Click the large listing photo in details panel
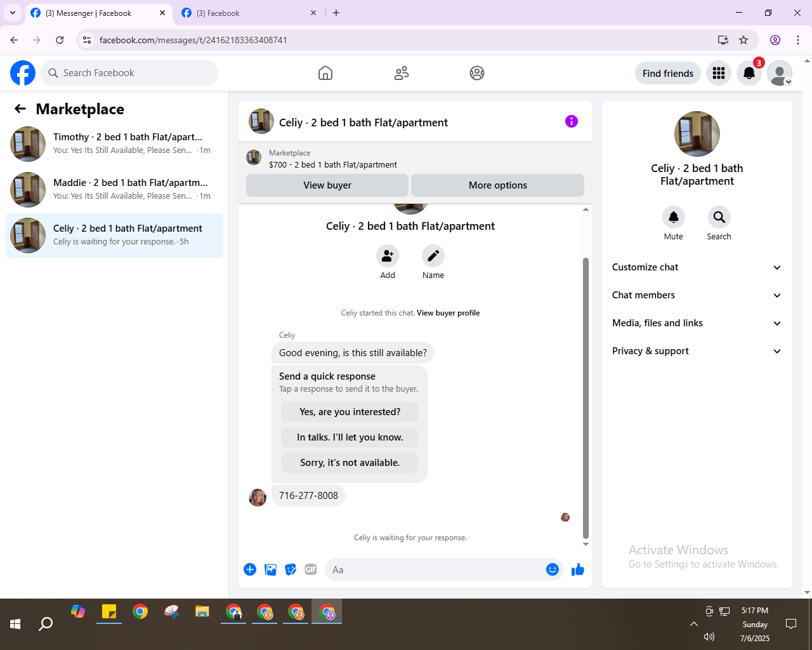Screen dimensions: 812x650 (x=697, y=134)
